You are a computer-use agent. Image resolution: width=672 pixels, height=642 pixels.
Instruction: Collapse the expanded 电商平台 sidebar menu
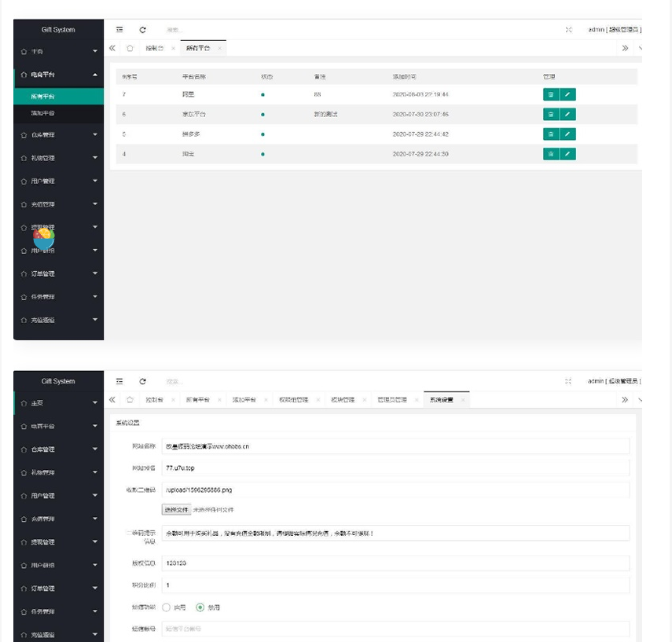click(x=58, y=75)
